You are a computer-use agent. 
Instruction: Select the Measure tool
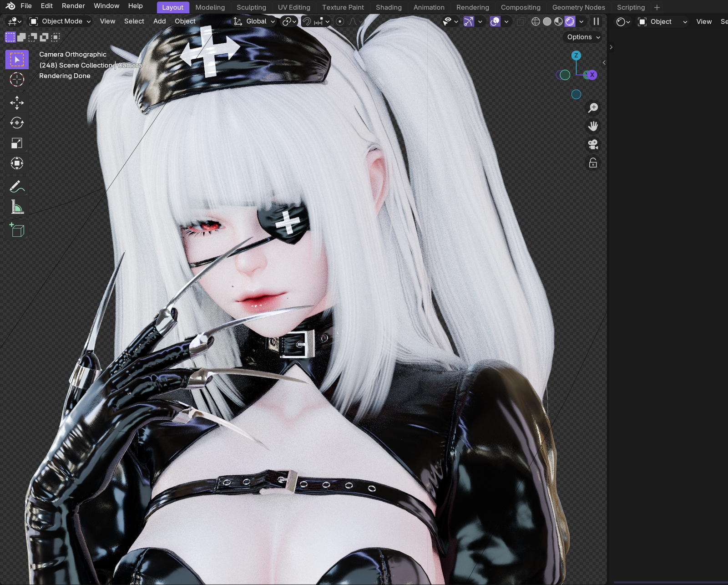click(x=17, y=208)
